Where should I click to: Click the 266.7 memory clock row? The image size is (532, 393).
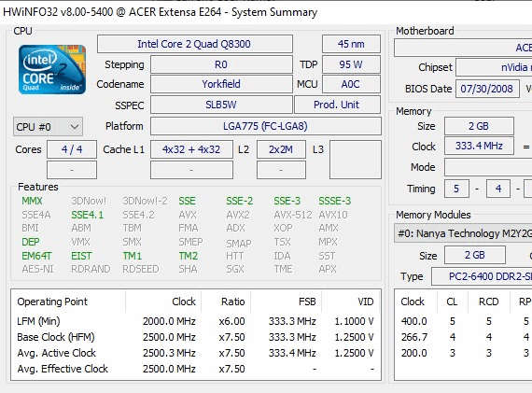click(x=464, y=337)
